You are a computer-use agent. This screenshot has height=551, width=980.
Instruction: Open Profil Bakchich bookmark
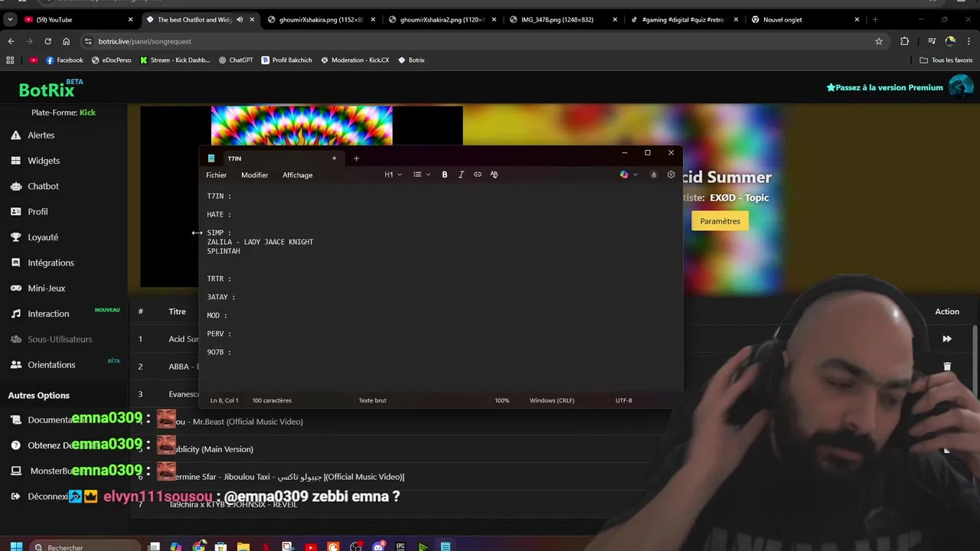pyautogui.click(x=286, y=60)
